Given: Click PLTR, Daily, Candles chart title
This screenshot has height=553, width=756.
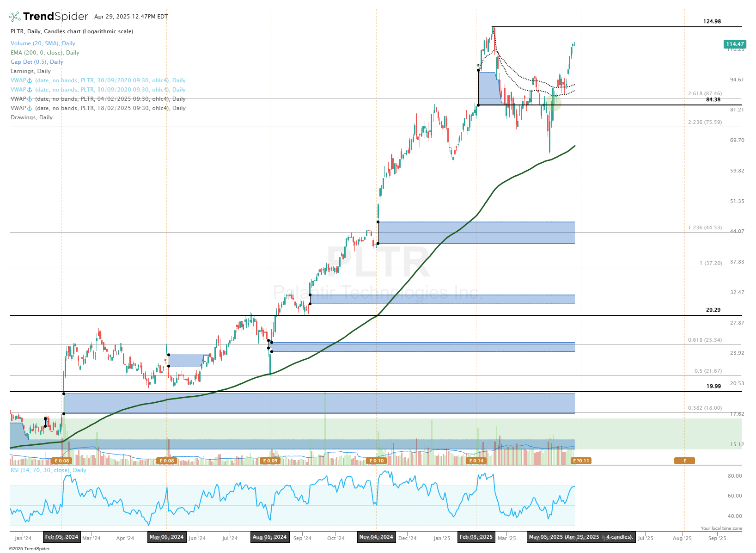Looking at the screenshot, I should tap(72, 31).
